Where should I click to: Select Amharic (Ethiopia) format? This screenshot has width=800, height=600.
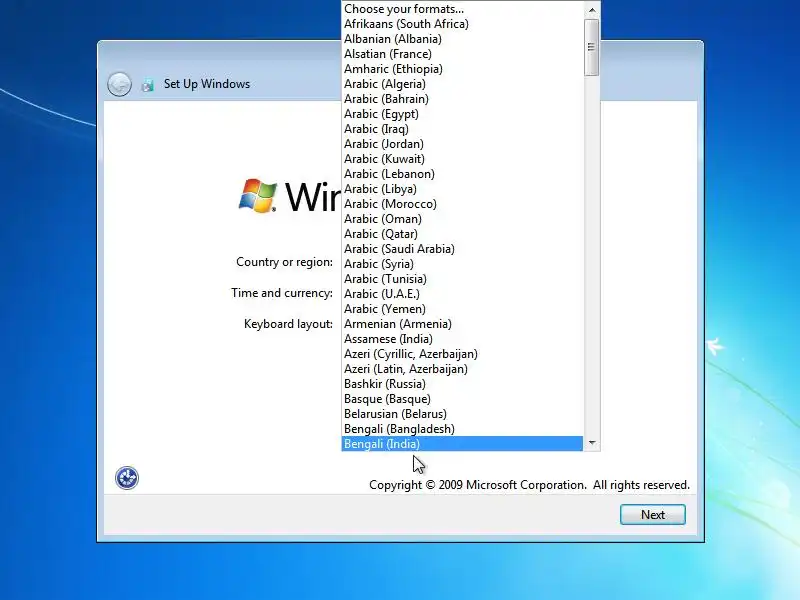pos(462,69)
